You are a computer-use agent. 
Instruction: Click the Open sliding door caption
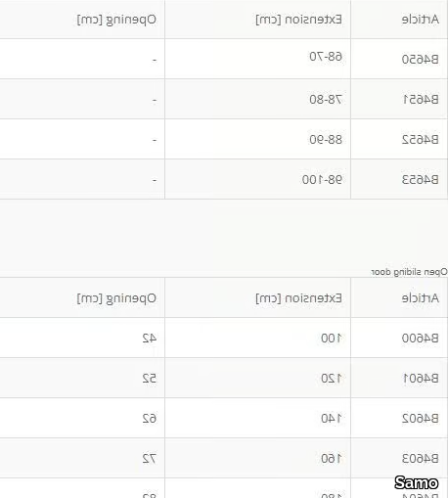(409, 272)
